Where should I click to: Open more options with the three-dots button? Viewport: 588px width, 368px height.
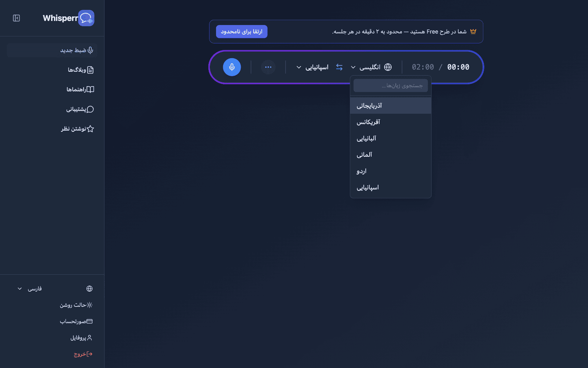(x=268, y=67)
